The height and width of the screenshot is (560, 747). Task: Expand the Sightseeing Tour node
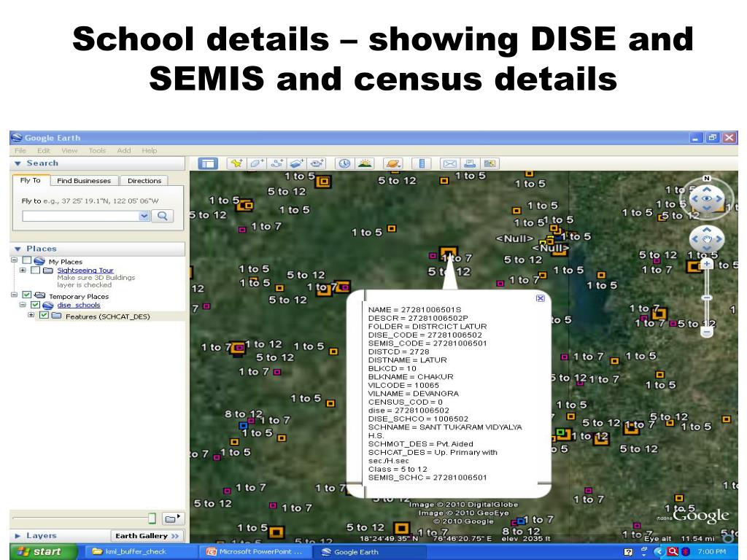[x=23, y=270]
